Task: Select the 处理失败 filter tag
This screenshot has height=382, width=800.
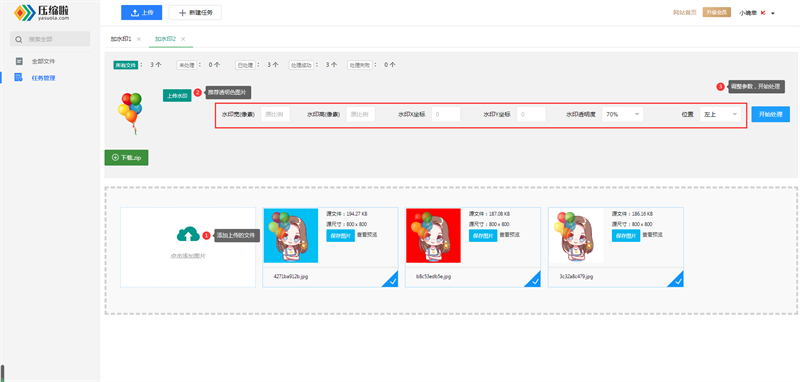Action: pos(359,65)
